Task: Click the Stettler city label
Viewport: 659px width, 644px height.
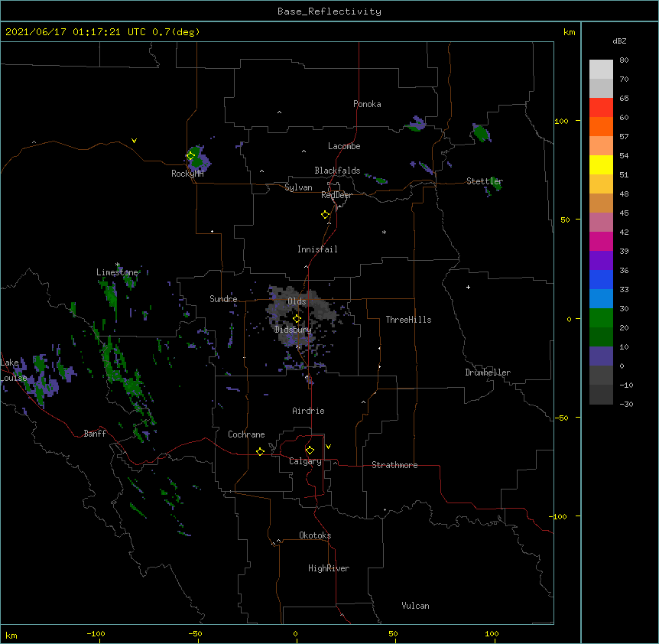Action: pos(485,181)
